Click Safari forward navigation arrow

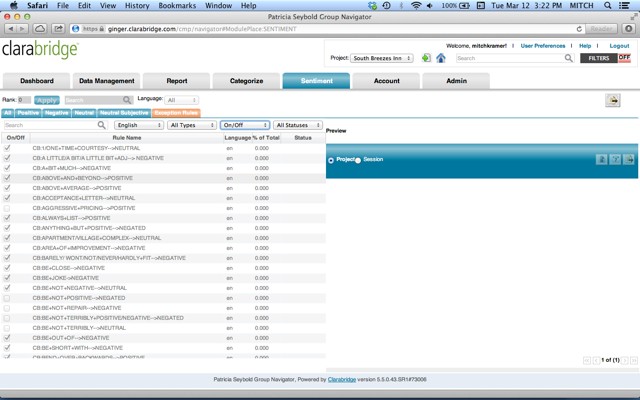22,29
